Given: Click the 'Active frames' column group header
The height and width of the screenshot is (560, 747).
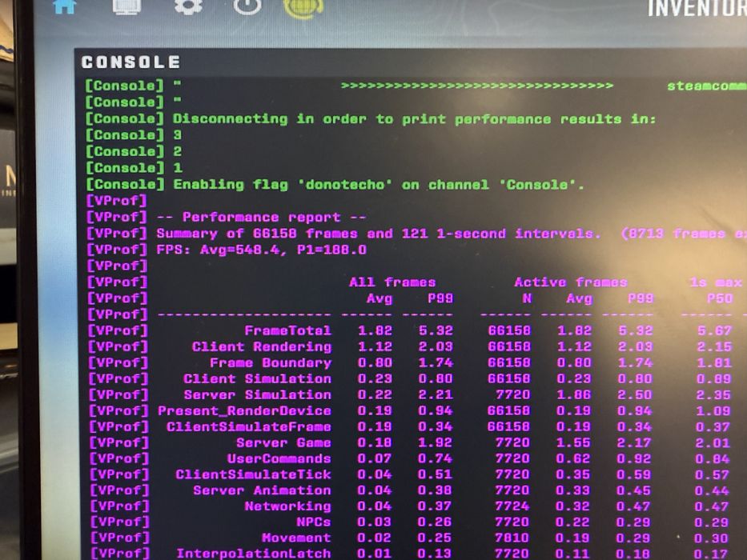Looking at the screenshot, I should [571, 282].
